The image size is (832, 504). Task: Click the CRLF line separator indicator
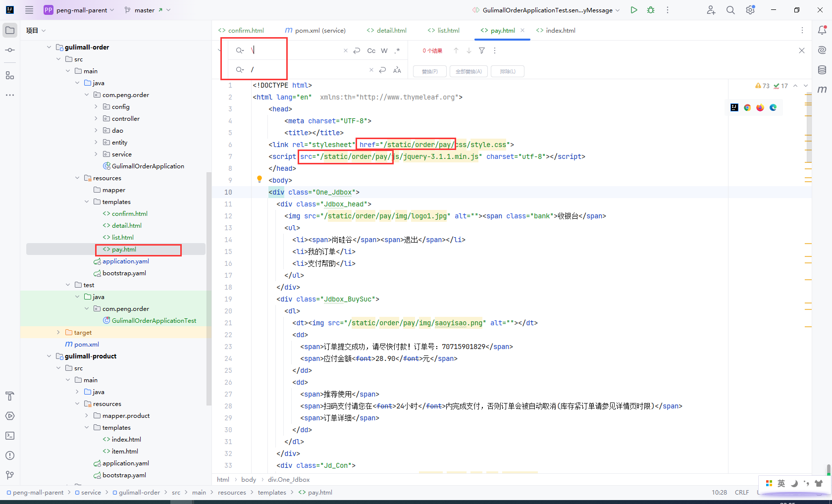(x=742, y=492)
